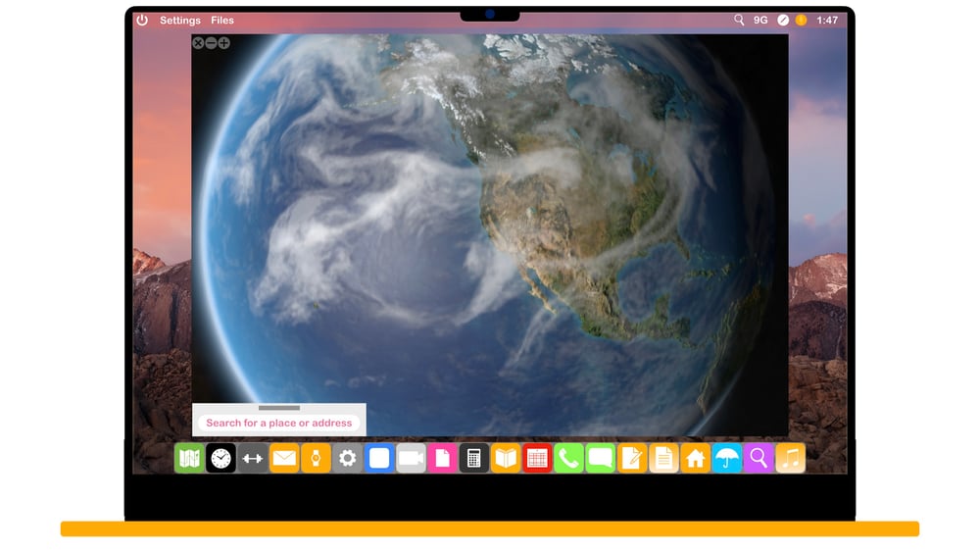Screen dimensions: 980x551
Task: Click the search magnifier in the menu bar
Action: [739, 20]
